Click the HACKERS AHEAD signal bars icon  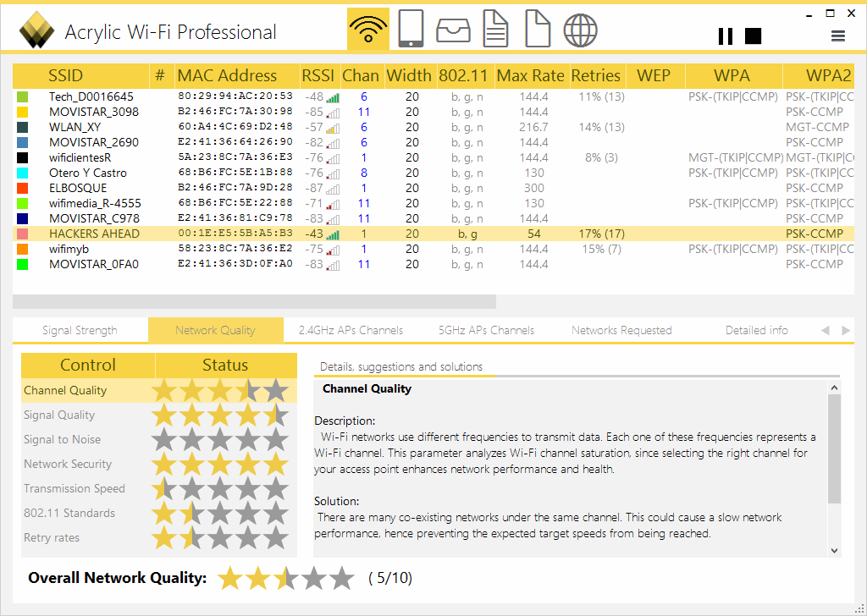coord(333,235)
